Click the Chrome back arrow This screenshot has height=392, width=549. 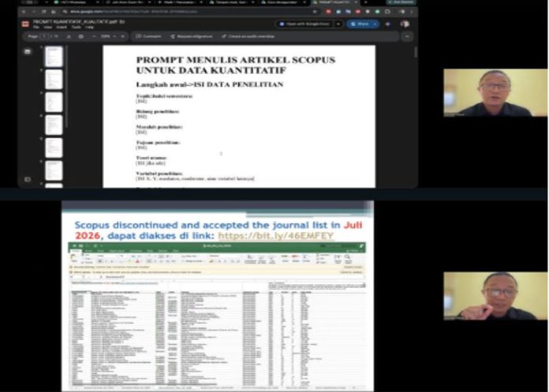tap(24, 11)
